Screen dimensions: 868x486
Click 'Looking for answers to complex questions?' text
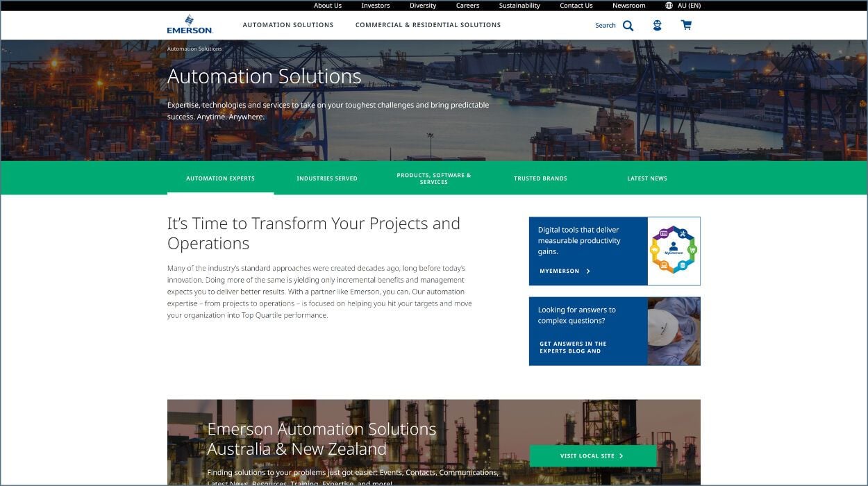[576, 315]
